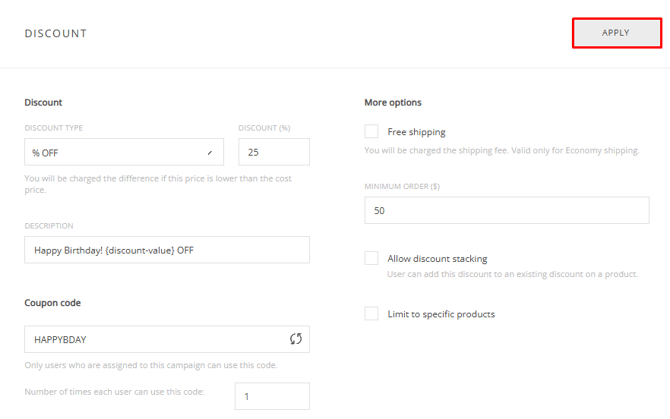This screenshot has height=419, width=670.
Task: Click the regenerate coupon code icon
Action: pyautogui.click(x=295, y=339)
